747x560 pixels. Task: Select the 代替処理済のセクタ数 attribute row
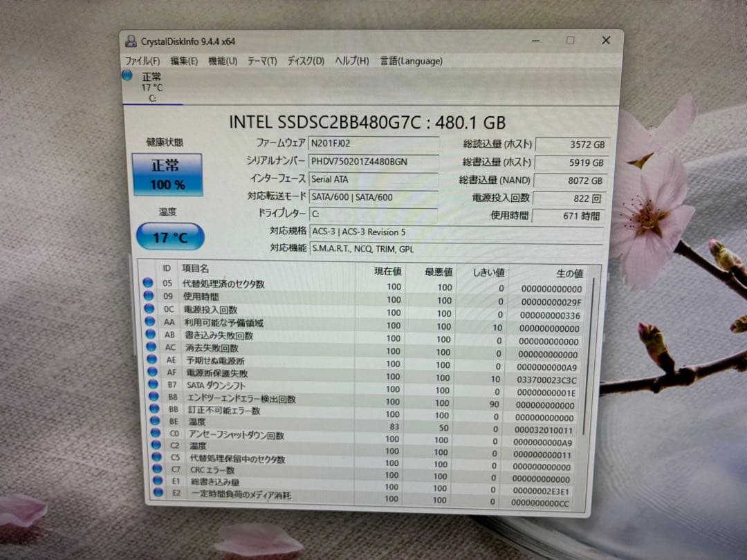tap(364, 286)
